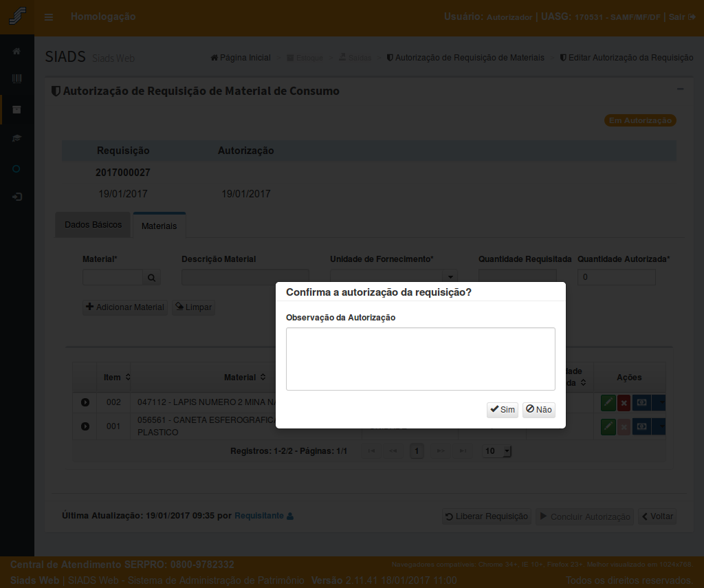Toggle the hamburger sidebar menu
The height and width of the screenshot is (588, 704).
(x=49, y=17)
